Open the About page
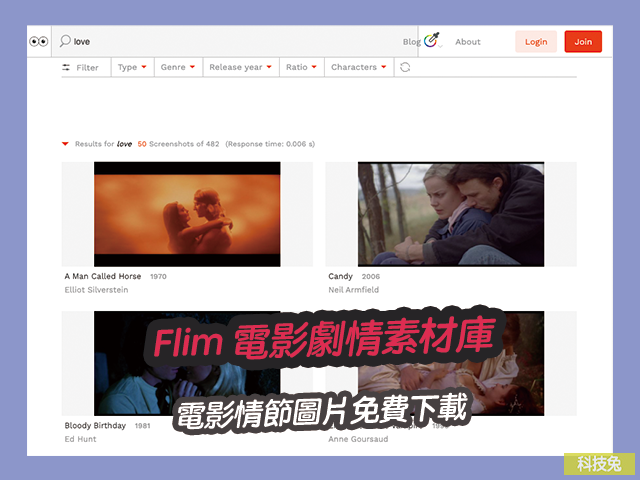This screenshot has height=480, width=640. tap(468, 42)
